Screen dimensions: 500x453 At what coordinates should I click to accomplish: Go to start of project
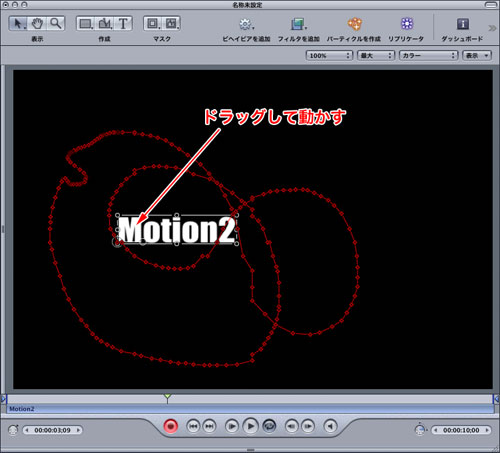point(193,426)
